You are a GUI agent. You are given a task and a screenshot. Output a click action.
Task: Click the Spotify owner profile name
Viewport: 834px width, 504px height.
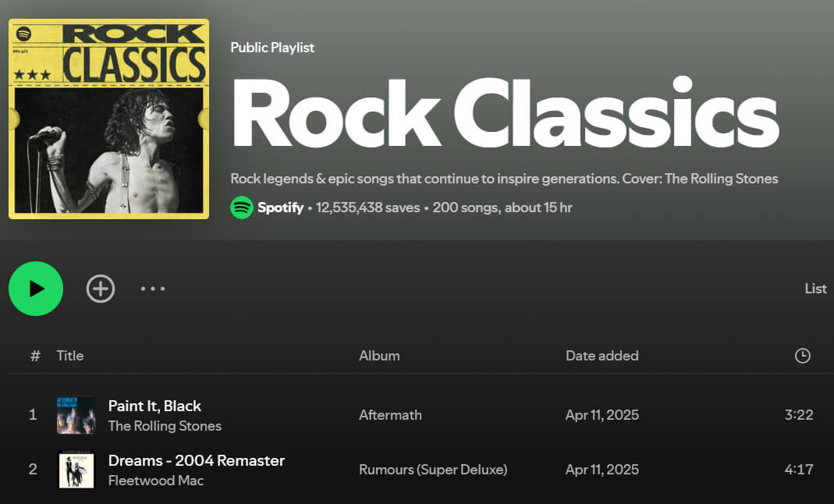point(280,208)
